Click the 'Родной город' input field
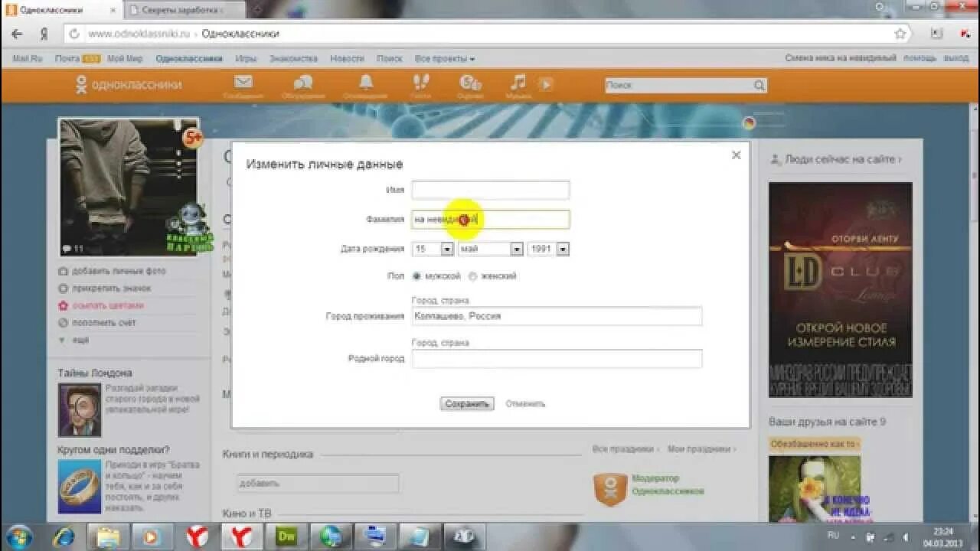The width and height of the screenshot is (980, 551). coord(557,358)
